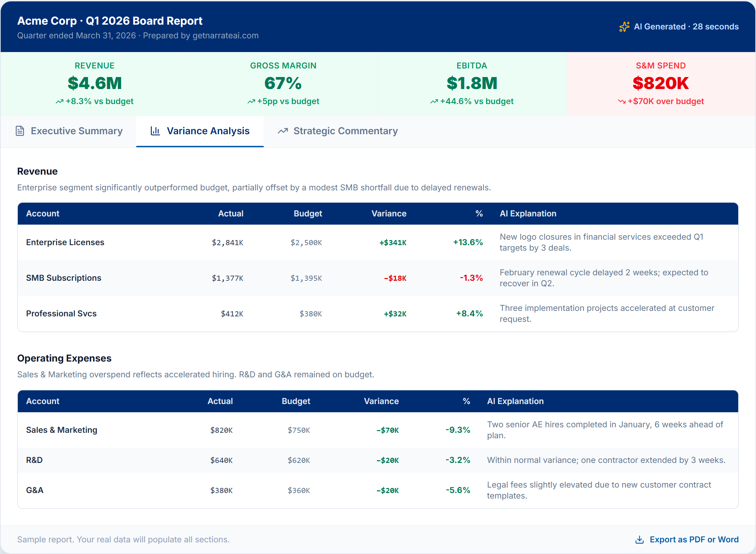Select the Variance Analysis tab
The width and height of the screenshot is (756, 554).
200,131
